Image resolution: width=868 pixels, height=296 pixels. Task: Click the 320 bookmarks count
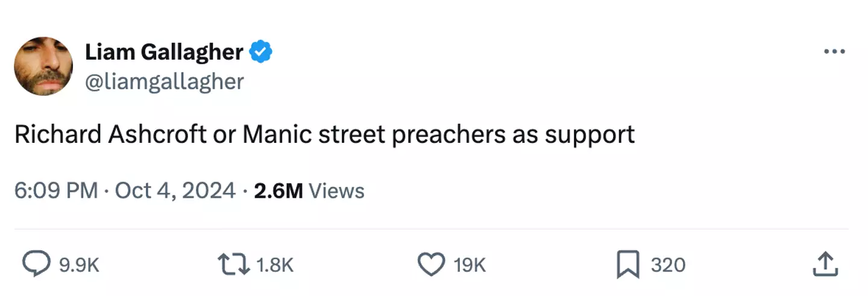668,265
